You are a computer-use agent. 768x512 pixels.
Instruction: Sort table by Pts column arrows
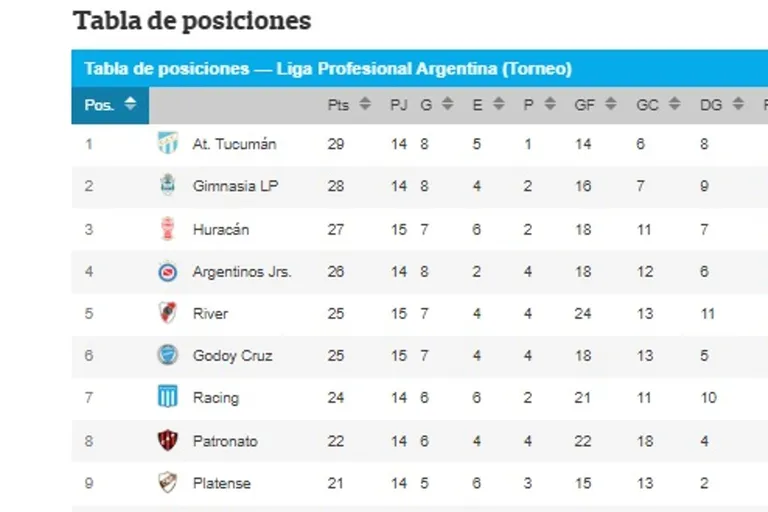(x=365, y=104)
